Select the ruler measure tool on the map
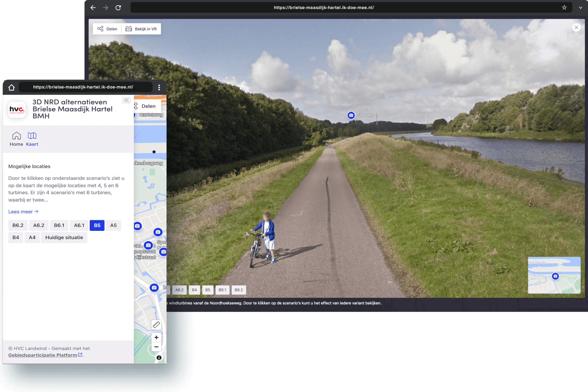 coord(156,324)
